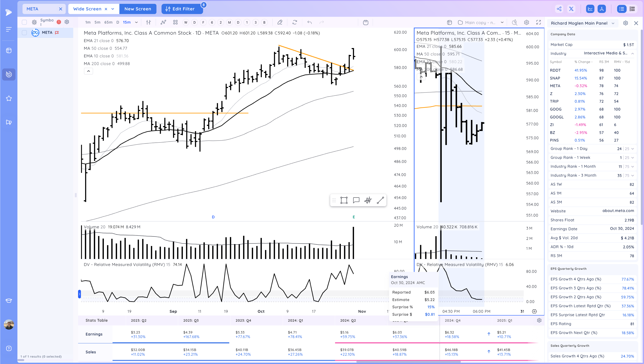The width and height of the screenshot is (644, 364).
Task: Click the chart pencil draw icon
Action: (280, 23)
